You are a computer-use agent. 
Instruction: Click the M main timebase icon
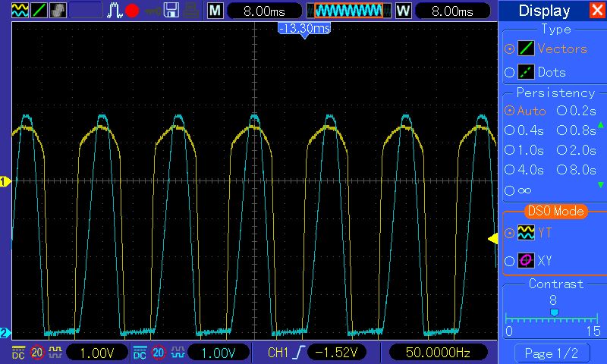[x=215, y=11]
